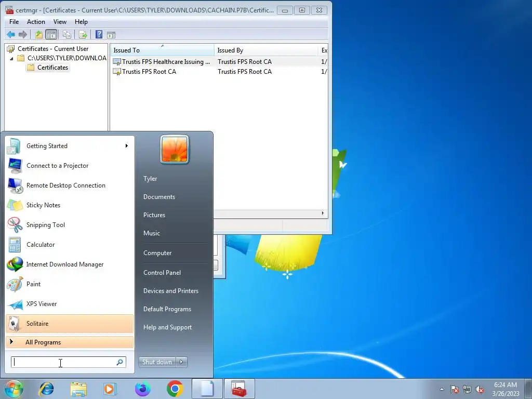The image size is (532, 399).
Task: Launch Solitaire from Start menu
Action: [x=70, y=323]
